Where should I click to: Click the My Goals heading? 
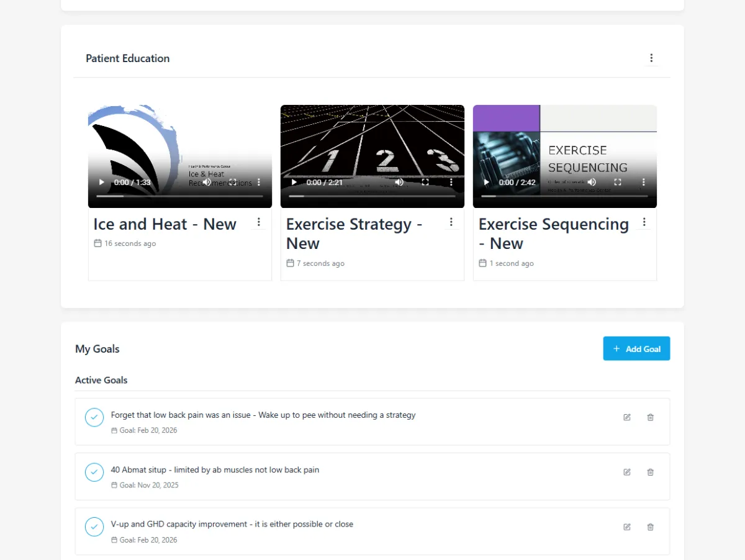[x=97, y=349]
